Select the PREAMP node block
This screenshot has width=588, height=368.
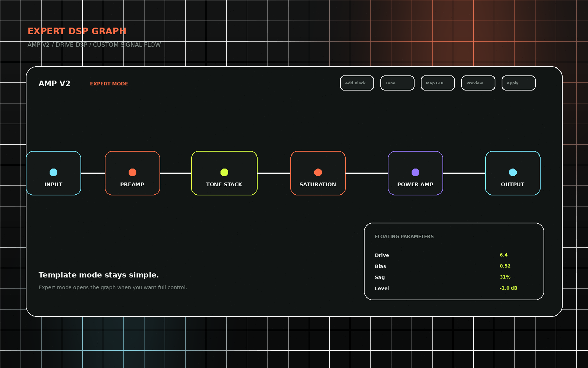coord(132,173)
